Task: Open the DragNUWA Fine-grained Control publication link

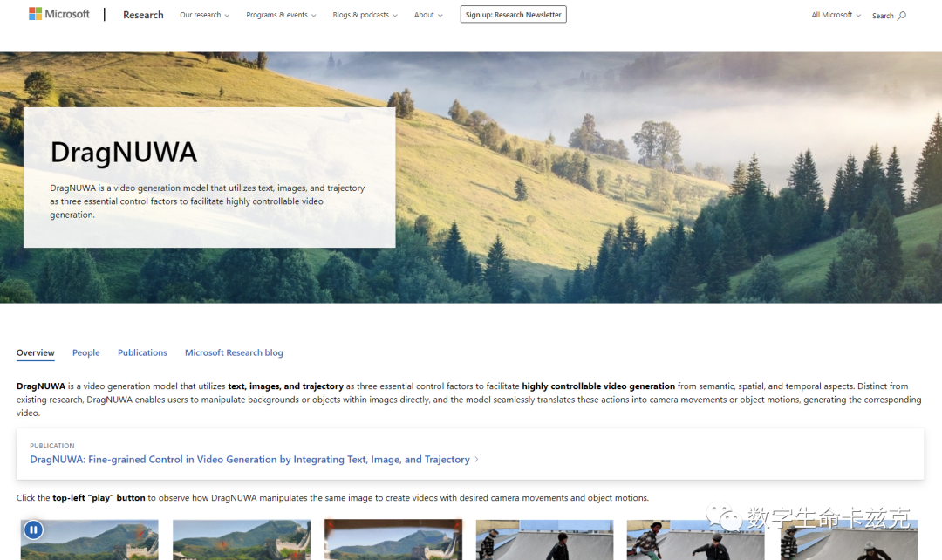Action: pyautogui.click(x=250, y=459)
